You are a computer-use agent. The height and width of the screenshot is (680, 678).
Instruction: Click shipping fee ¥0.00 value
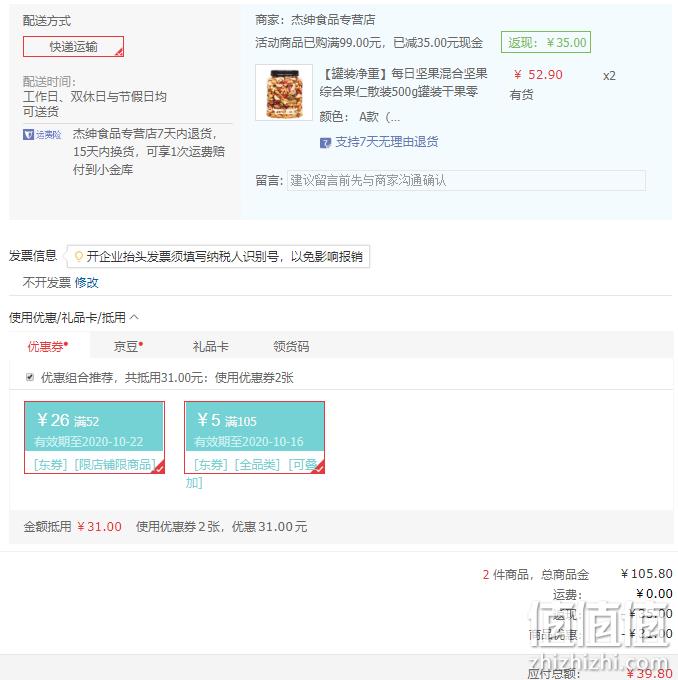[x=654, y=593]
